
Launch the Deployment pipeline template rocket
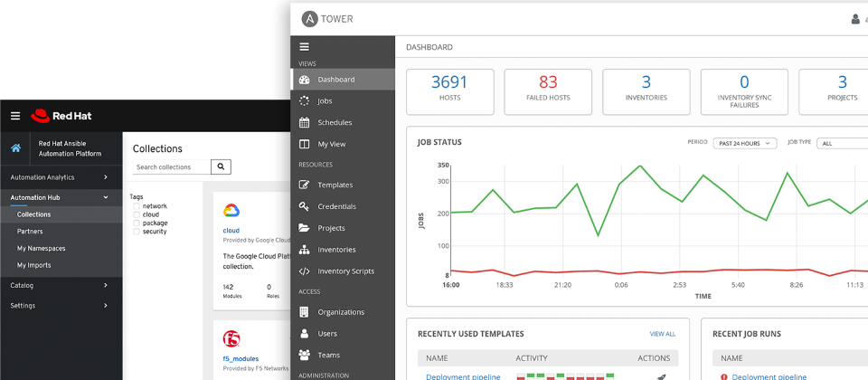[660, 377]
